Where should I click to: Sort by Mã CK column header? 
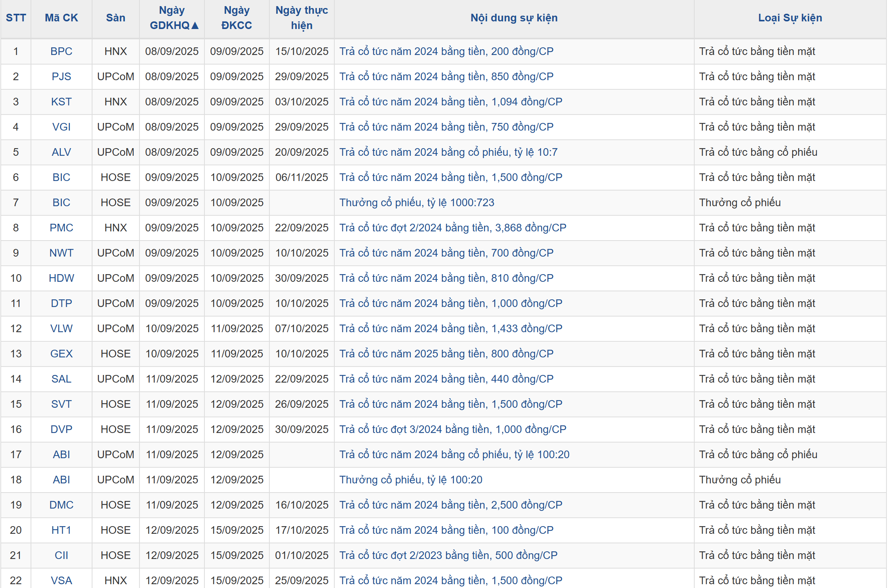point(61,18)
